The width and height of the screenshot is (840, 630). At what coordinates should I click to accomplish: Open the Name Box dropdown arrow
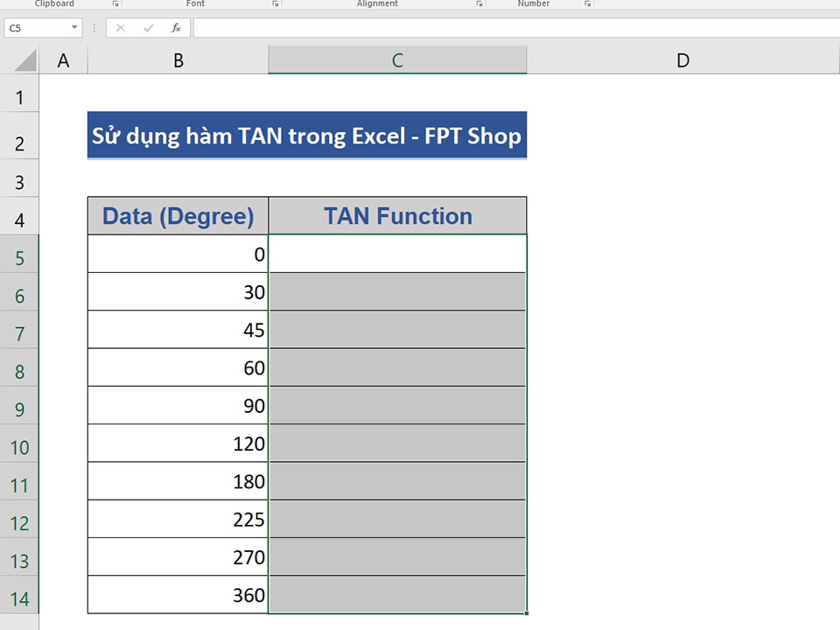(74, 27)
